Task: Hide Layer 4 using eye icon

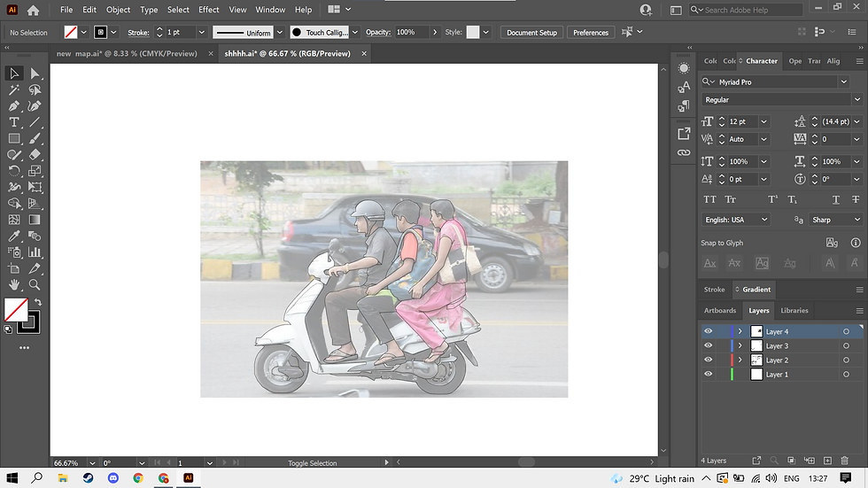Action: click(708, 332)
